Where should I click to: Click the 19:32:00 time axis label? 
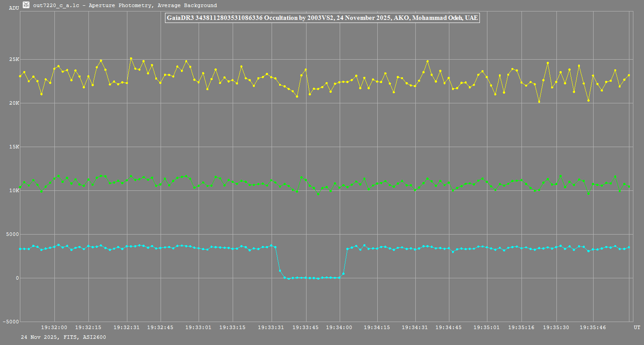(x=54, y=327)
